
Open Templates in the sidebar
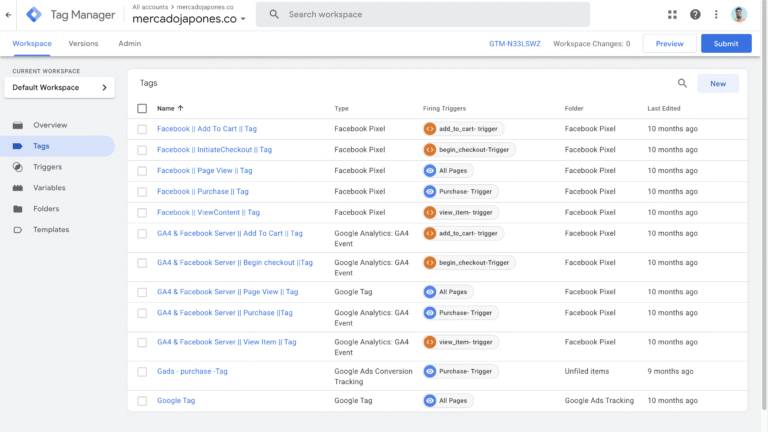(51, 230)
